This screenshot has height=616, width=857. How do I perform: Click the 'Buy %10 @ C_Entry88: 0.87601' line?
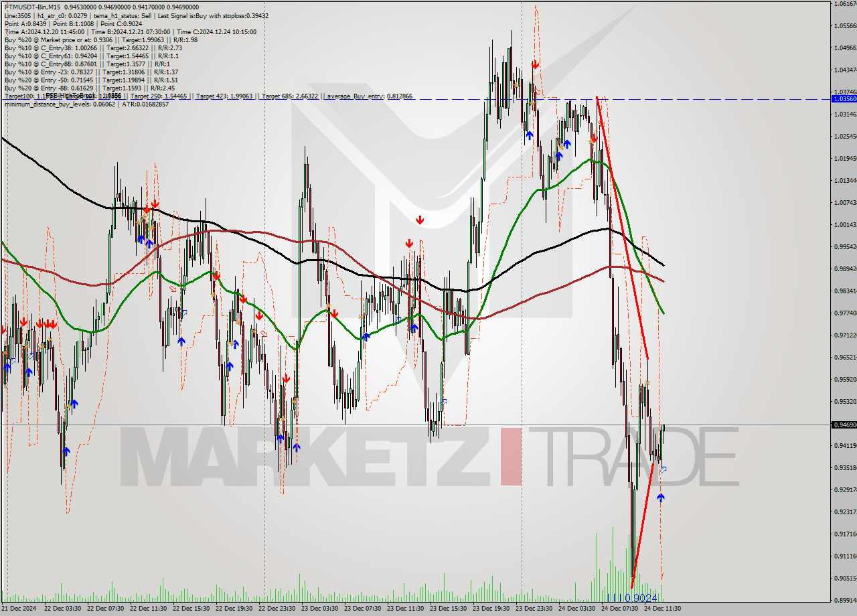point(87,64)
